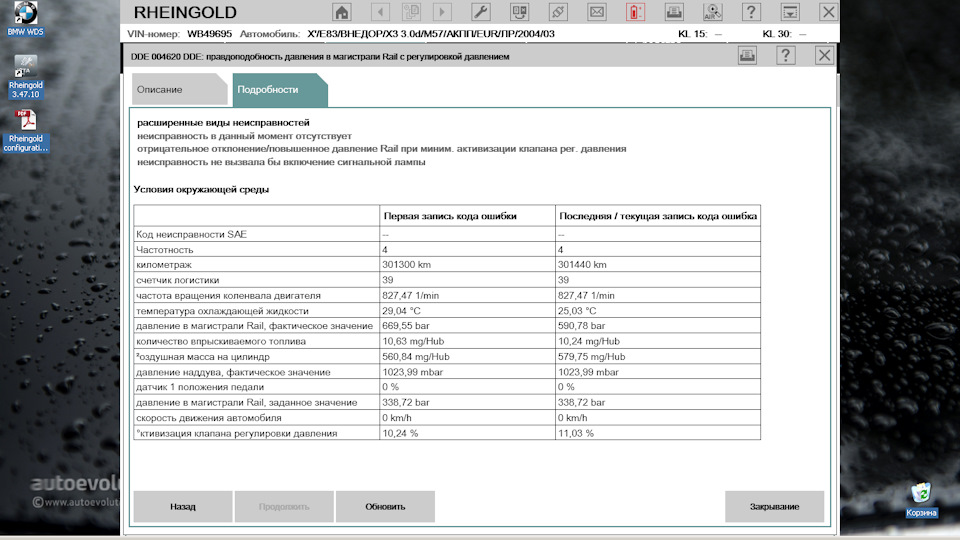
Task: Click the 590,78 bar rail pressure cell
Action: pos(658,326)
